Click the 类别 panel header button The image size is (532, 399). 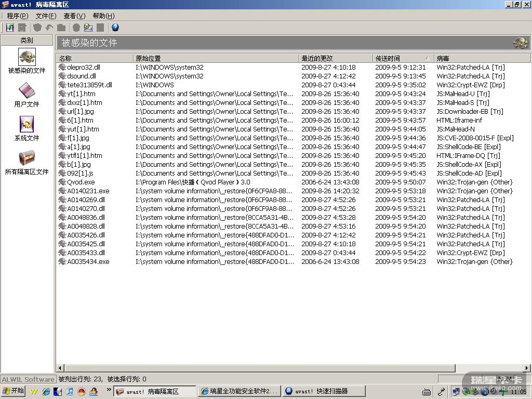pyautogui.click(x=27, y=41)
